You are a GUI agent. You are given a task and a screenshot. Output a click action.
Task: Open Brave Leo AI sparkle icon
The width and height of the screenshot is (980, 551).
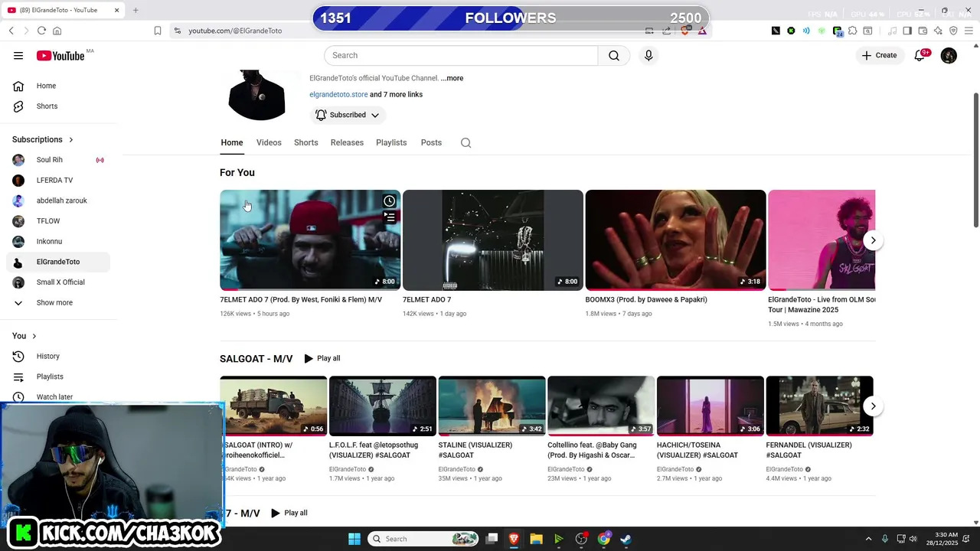[938, 31]
